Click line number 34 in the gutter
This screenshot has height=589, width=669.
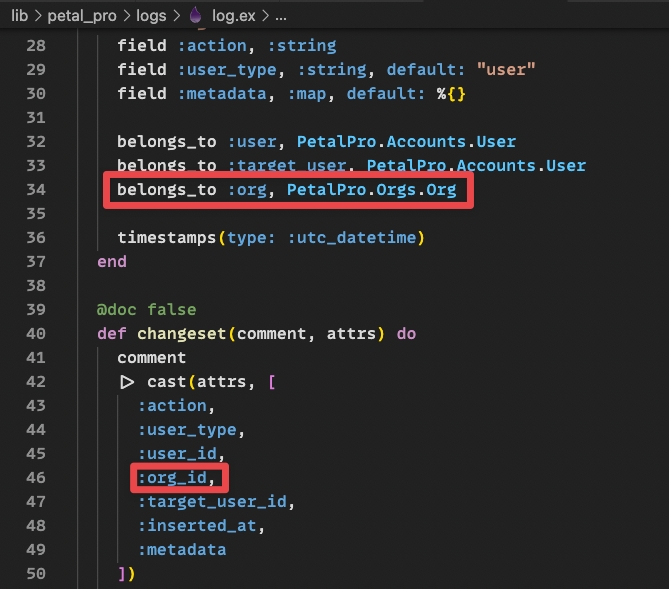click(37, 189)
